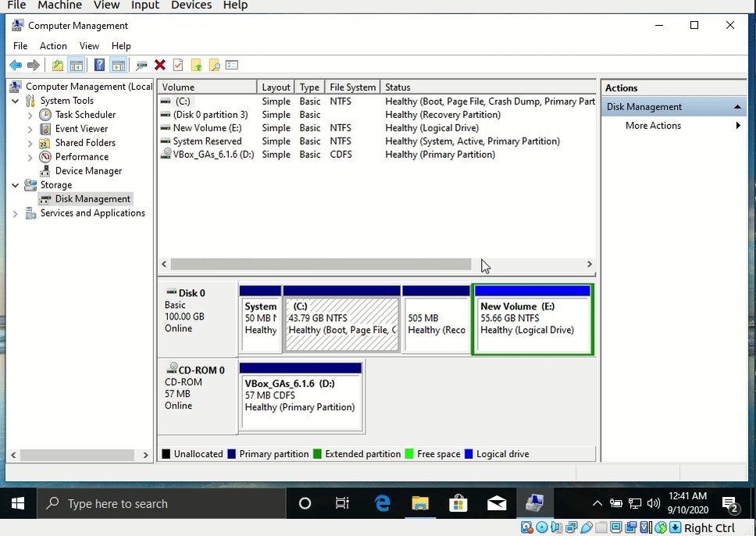Expand the Shared Folders node
Image resolution: width=756 pixels, height=536 pixels.
coord(30,143)
